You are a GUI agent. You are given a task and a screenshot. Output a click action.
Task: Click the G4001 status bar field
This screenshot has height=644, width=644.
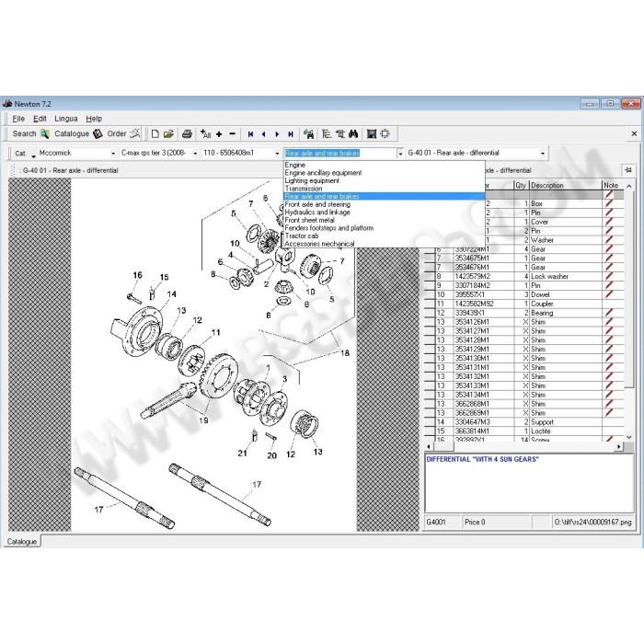[443, 522]
